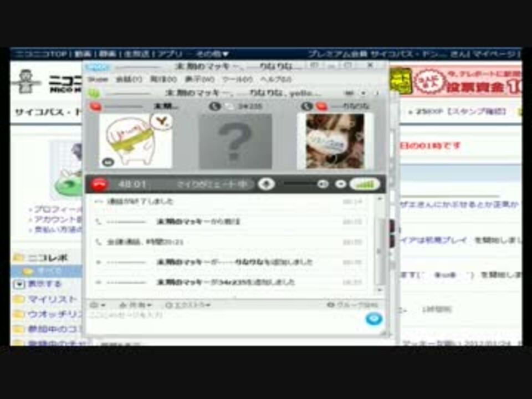Click the スタンプ確認 link on the niconico page
Viewport: 532px width, 399px height.
pyautogui.click(x=477, y=111)
